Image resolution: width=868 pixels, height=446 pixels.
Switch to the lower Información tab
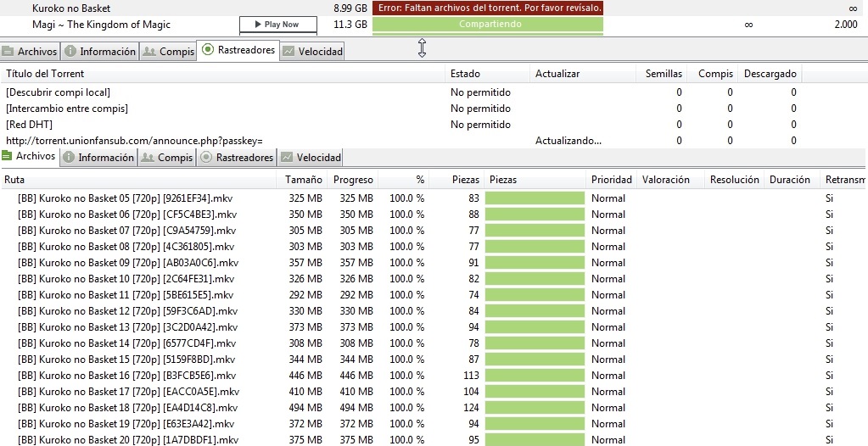[x=98, y=157]
